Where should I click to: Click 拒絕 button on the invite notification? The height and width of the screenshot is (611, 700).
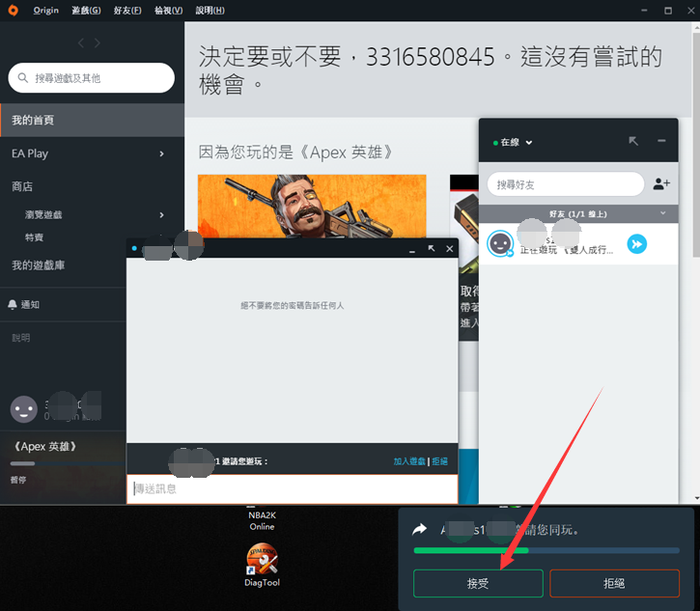click(614, 583)
